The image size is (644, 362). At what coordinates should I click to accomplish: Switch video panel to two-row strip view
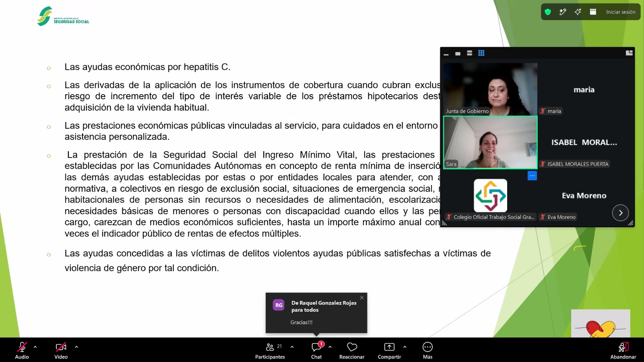(469, 53)
